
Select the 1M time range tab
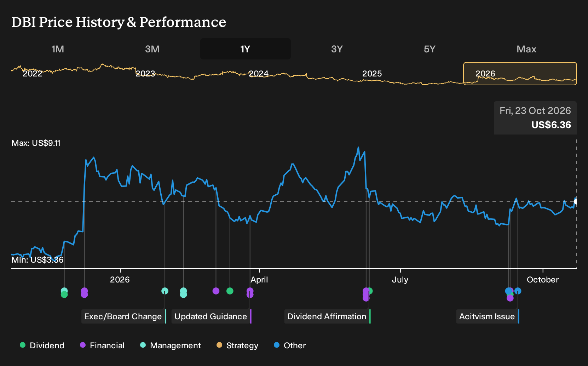pos(58,49)
